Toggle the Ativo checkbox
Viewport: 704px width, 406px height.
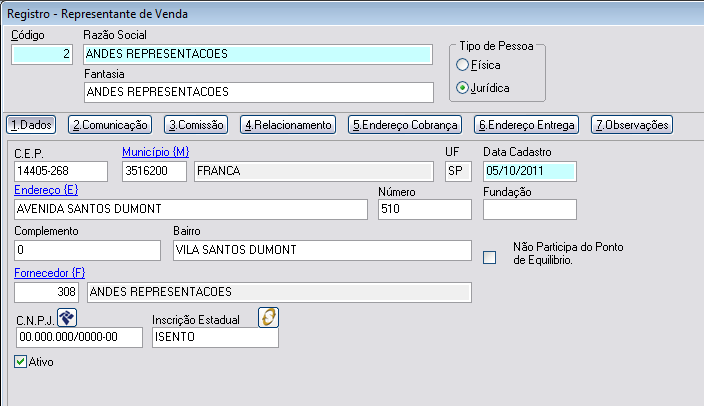click(x=20, y=362)
